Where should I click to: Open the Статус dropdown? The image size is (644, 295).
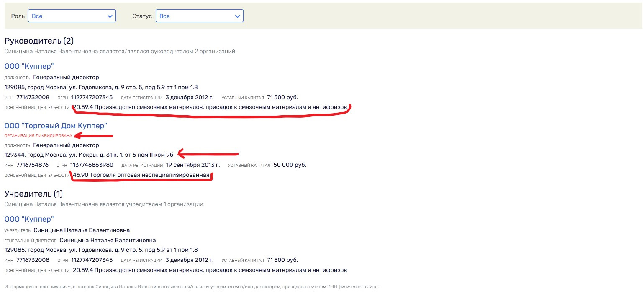point(199,16)
